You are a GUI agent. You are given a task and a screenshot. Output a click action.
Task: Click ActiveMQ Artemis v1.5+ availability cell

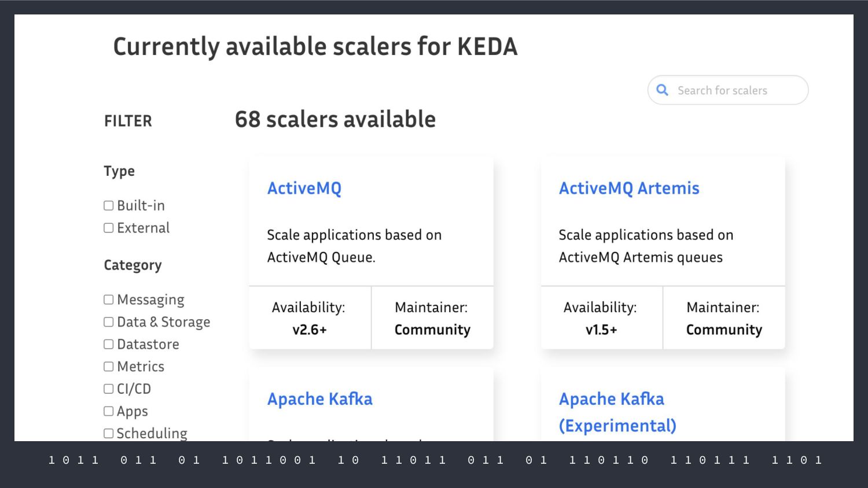pyautogui.click(x=601, y=318)
